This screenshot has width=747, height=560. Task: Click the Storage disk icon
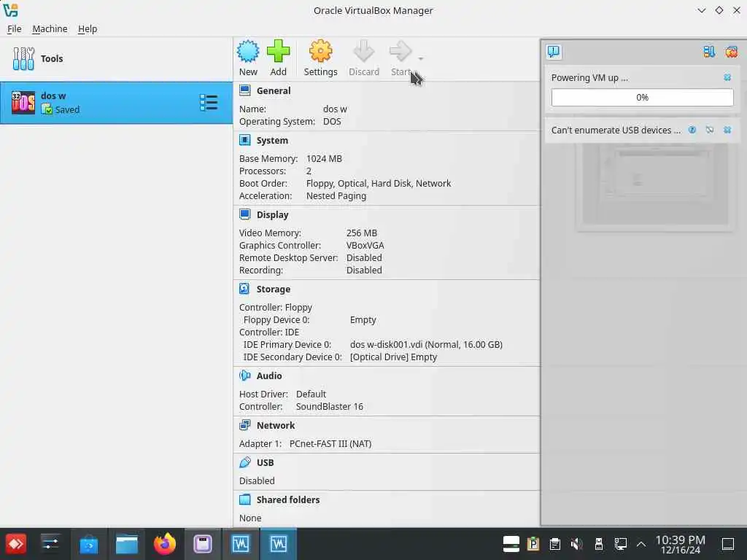coord(244,289)
